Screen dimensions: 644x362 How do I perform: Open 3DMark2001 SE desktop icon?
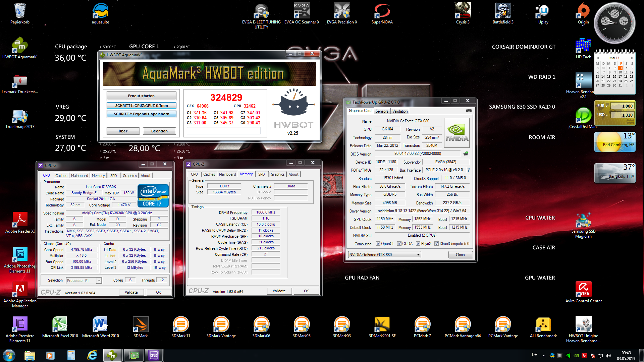382,327
